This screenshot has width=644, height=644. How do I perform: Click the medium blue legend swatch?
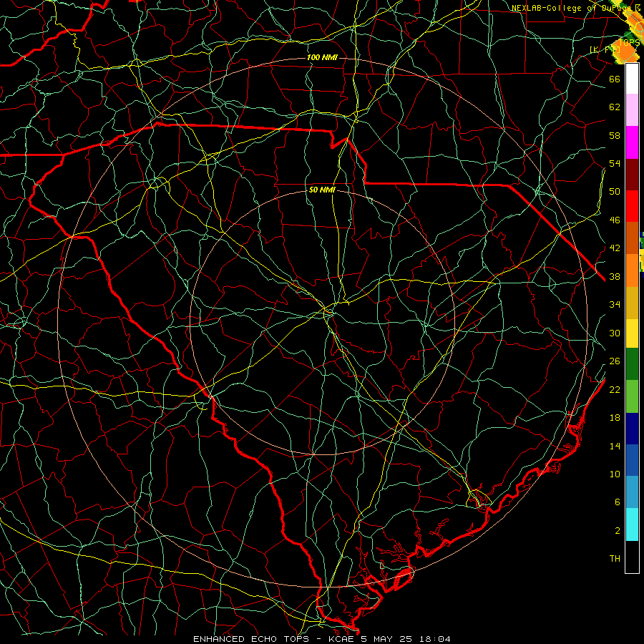[x=632, y=460]
